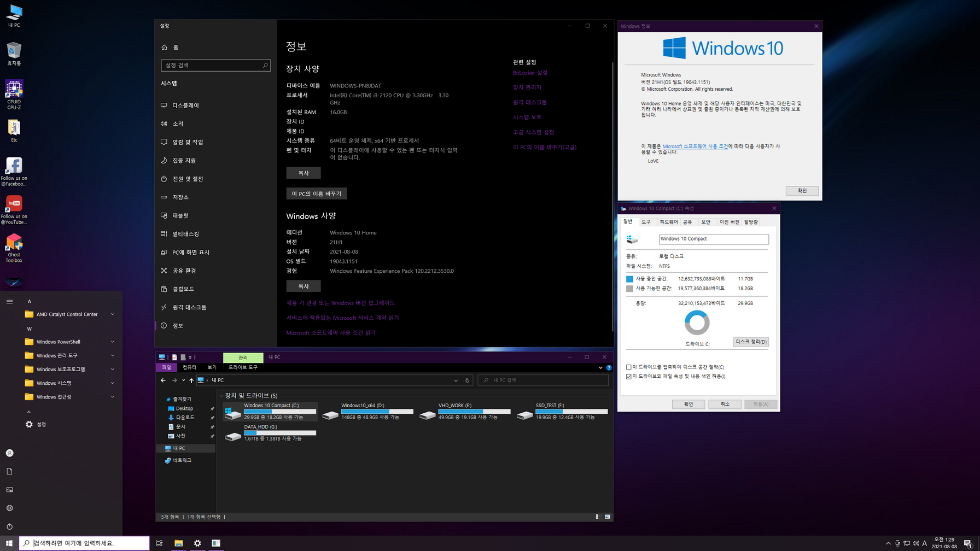Switch Explorer to details view icon

click(599, 517)
